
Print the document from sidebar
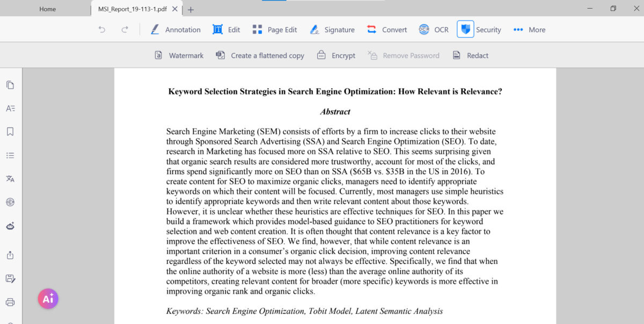10,301
